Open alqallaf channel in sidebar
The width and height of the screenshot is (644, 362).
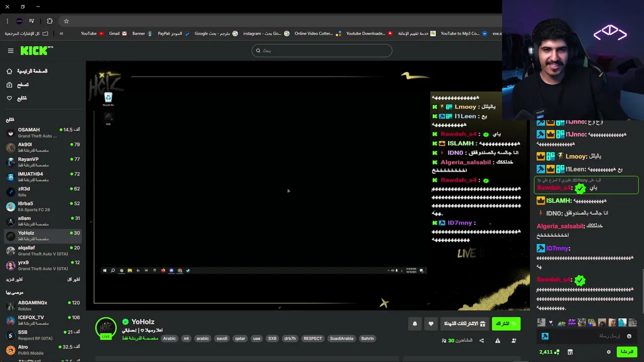[43, 250]
